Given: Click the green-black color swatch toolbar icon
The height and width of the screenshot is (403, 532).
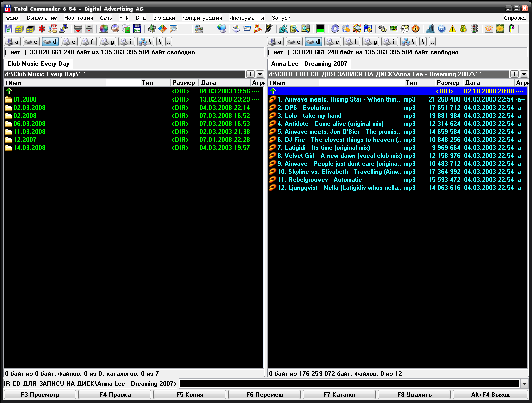Looking at the screenshot, I should (320, 29).
